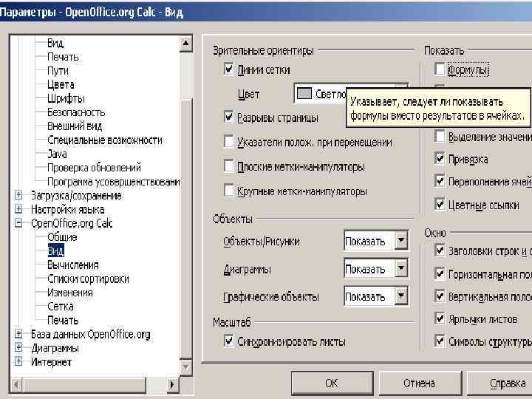Click tree horizontal scroll-left arrow
This screenshot has width=532, height=399.
[x=16, y=384]
